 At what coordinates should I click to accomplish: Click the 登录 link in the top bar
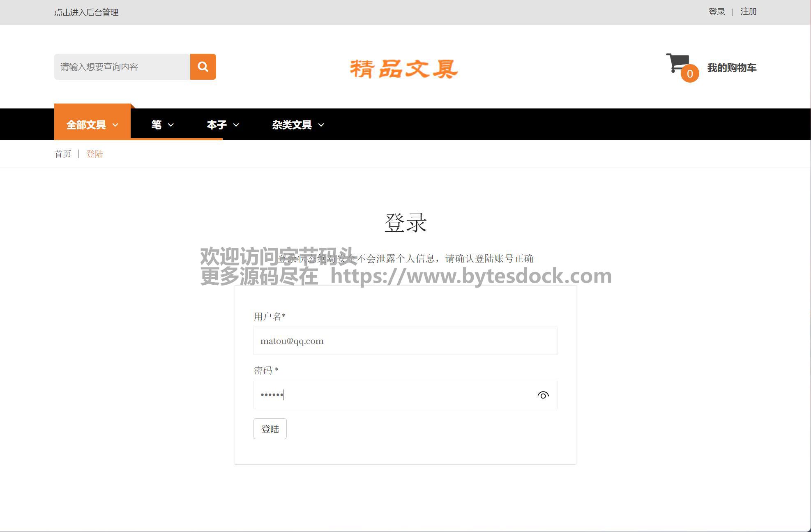coord(717,12)
